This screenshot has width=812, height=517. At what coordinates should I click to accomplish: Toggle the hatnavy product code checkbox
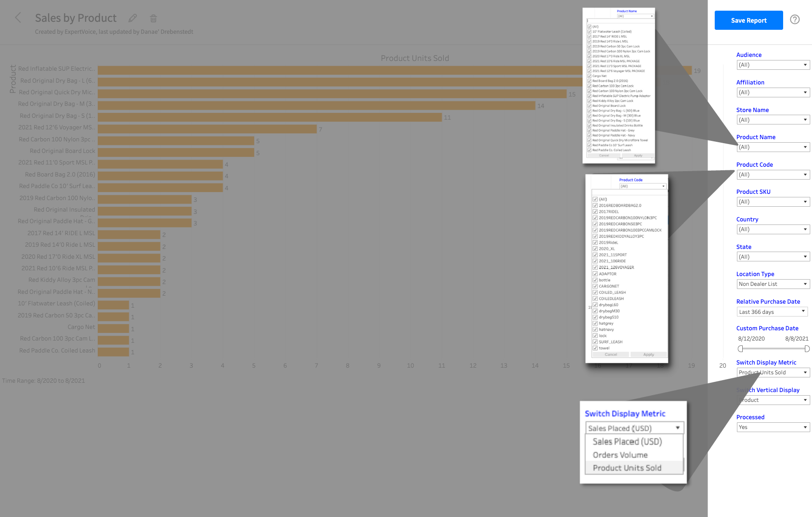tap(595, 329)
